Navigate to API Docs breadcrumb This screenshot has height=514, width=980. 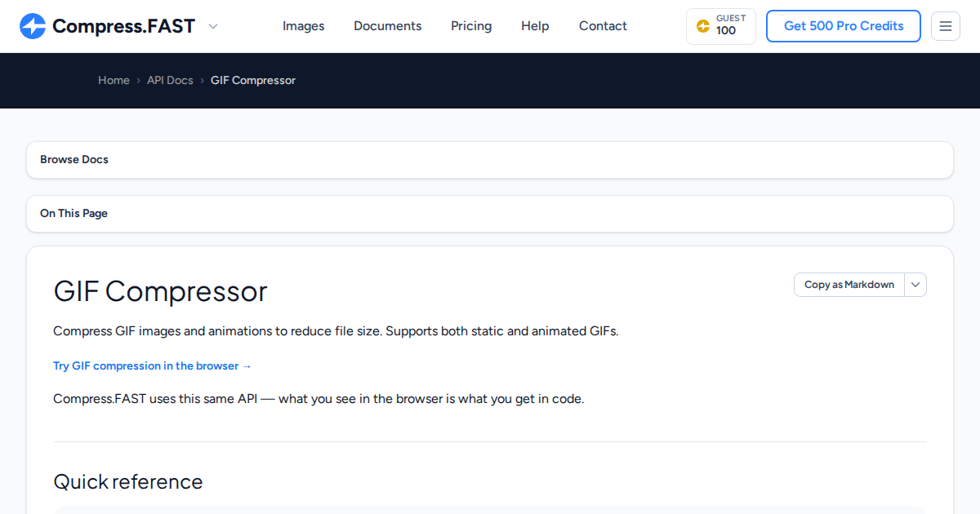pyautogui.click(x=170, y=80)
